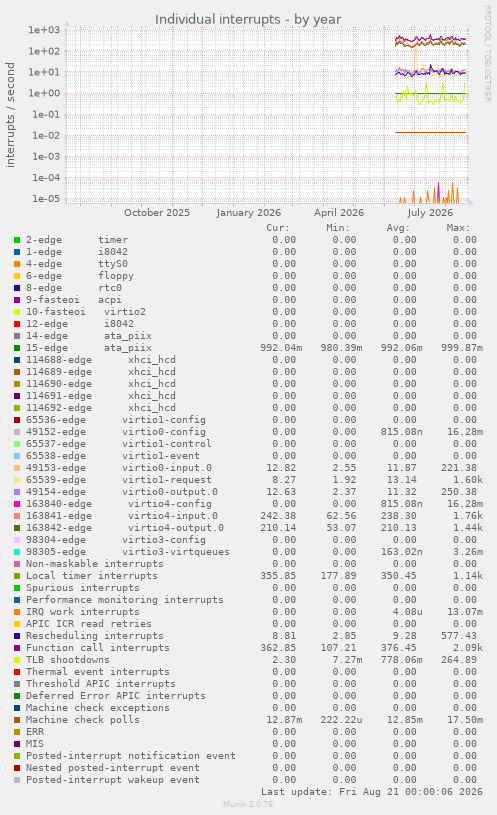Click the Local timer interrupts swatch
Image resolution: width=497 pixels, height=815 pixels.
coord(17,576)
